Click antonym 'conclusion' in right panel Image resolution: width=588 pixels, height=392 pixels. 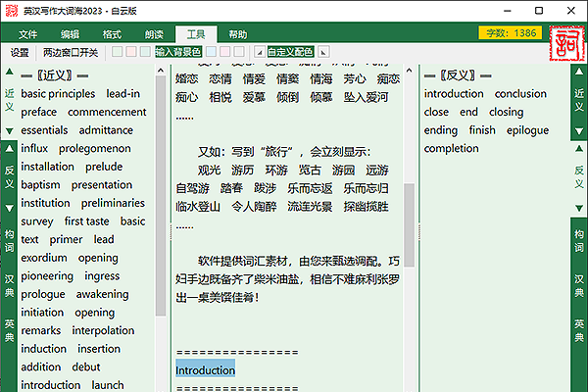pyautogui.click(x=520, y=94)
